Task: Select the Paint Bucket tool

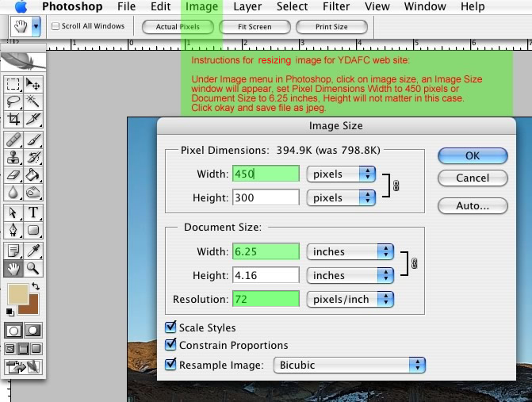Action: pyautogui.click(x=33, y=174)
